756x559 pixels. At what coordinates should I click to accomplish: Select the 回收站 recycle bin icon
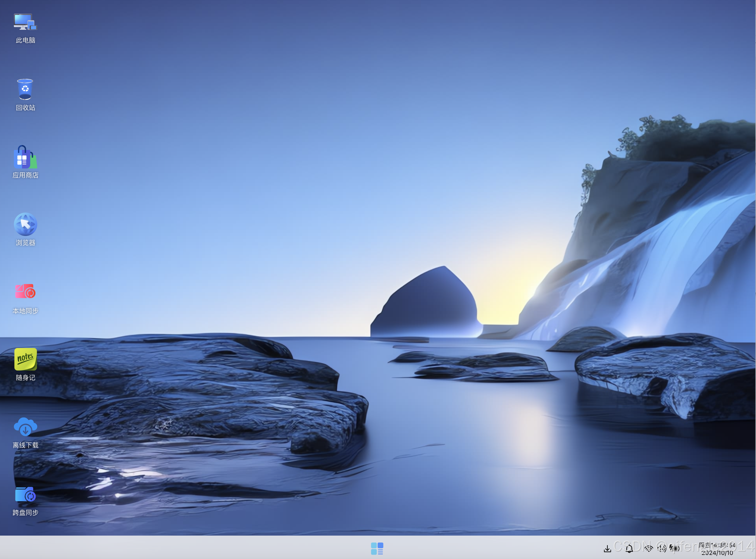pos(25,89)
